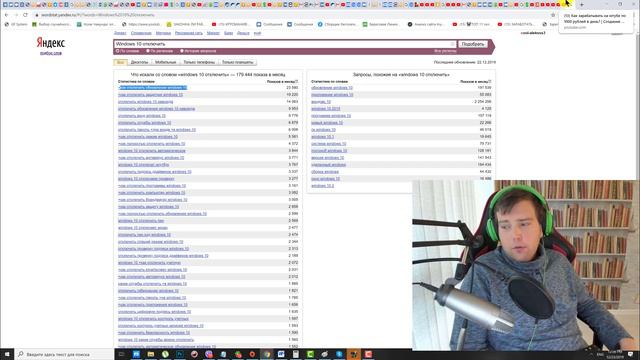Open Viber from the taskbar
The height and width of the screenshot is (360, 640).
209,354
